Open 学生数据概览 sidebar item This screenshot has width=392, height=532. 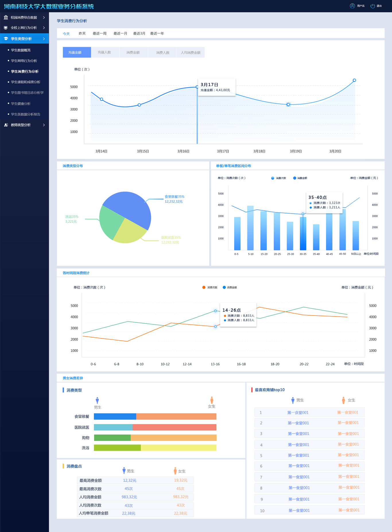pyautogui.click(x=21, y=50)
